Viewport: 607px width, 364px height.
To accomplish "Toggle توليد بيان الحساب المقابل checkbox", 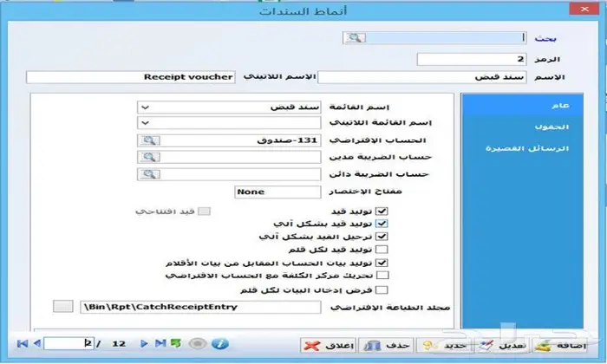I will coord(382,263).
